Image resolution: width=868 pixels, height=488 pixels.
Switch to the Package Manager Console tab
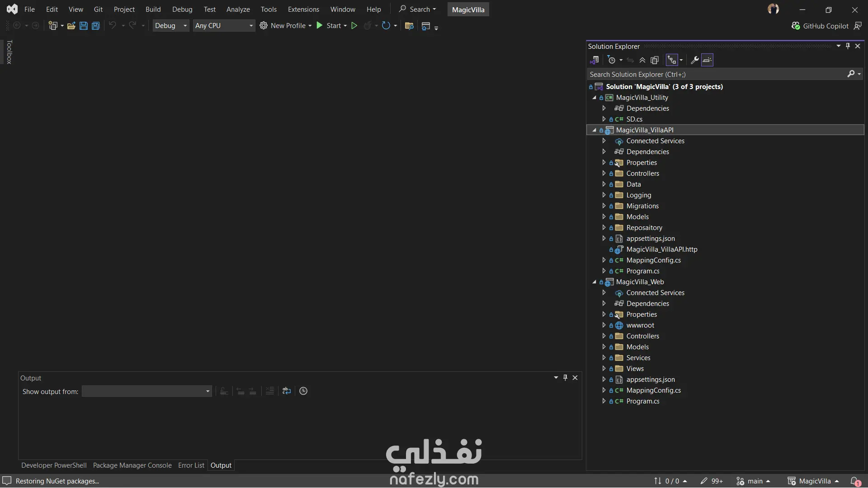pos(132,465)
